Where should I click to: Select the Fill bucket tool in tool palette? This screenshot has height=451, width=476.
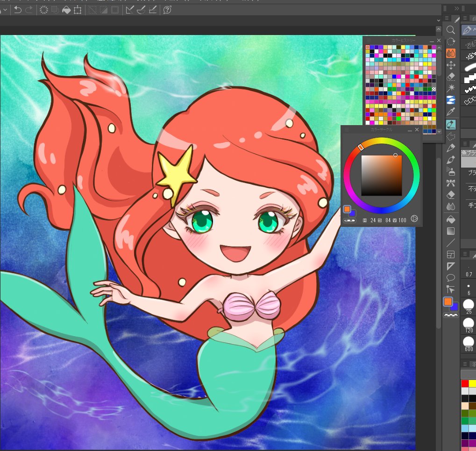click(451, 219)
